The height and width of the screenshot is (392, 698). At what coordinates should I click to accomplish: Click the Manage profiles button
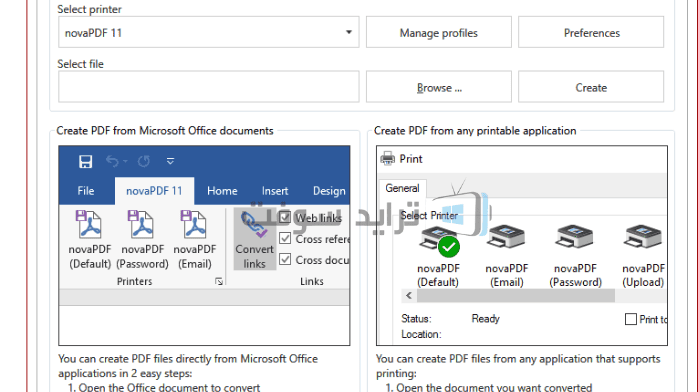[x=438, y=32]
